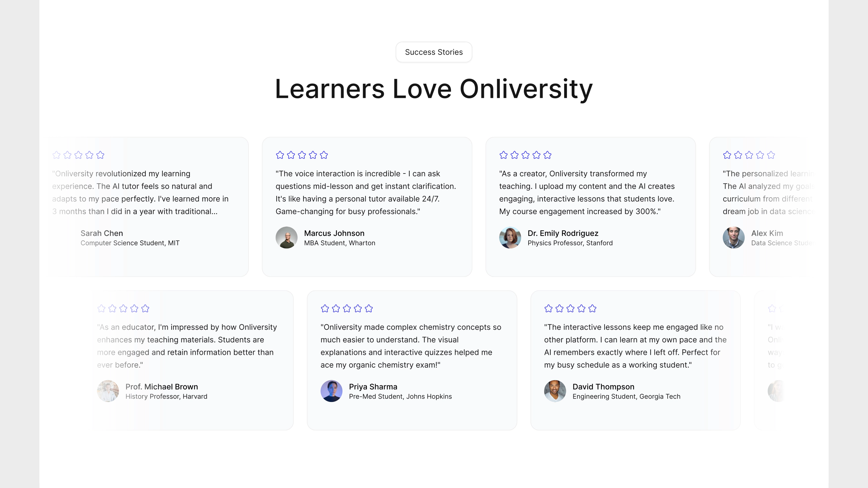Click the Success Stories button
This screenshot has width=868, height=488.
click(434, 52)
